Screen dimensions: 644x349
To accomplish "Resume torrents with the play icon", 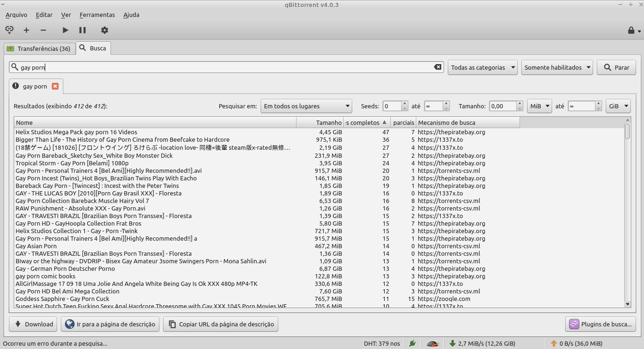I will click(65, 30).
